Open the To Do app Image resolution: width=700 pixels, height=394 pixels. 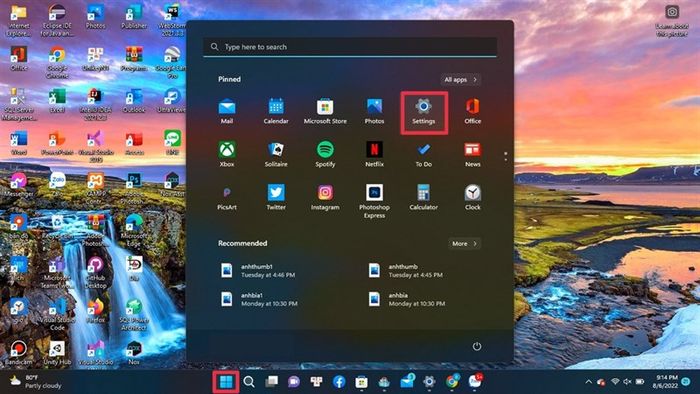(x=424, y=154)
